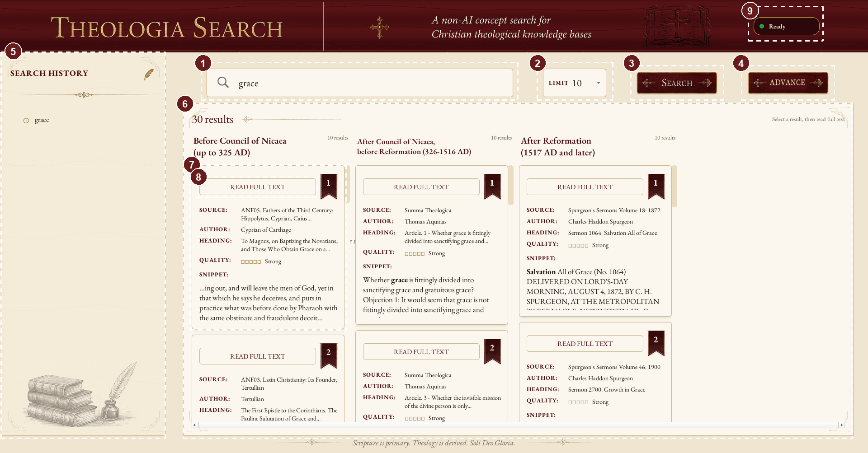Click the search query input field

360,83
